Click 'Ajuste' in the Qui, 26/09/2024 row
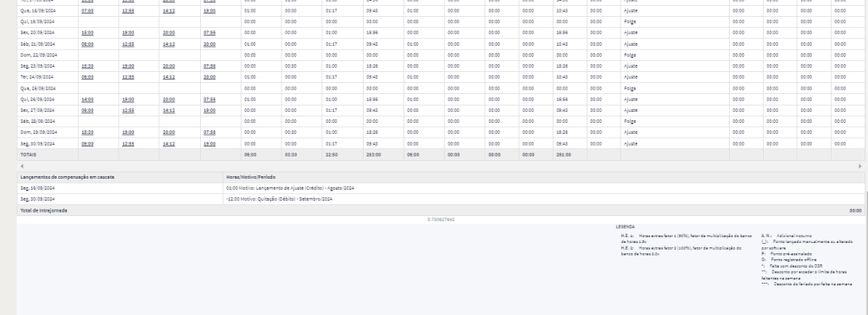Image resolution: width=868 pixels, height=315 pixels. [x=631, y=99]
